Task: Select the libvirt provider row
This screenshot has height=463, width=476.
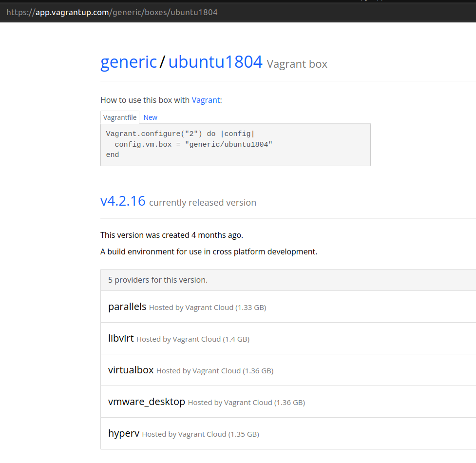Action: [x=288, y=338]
